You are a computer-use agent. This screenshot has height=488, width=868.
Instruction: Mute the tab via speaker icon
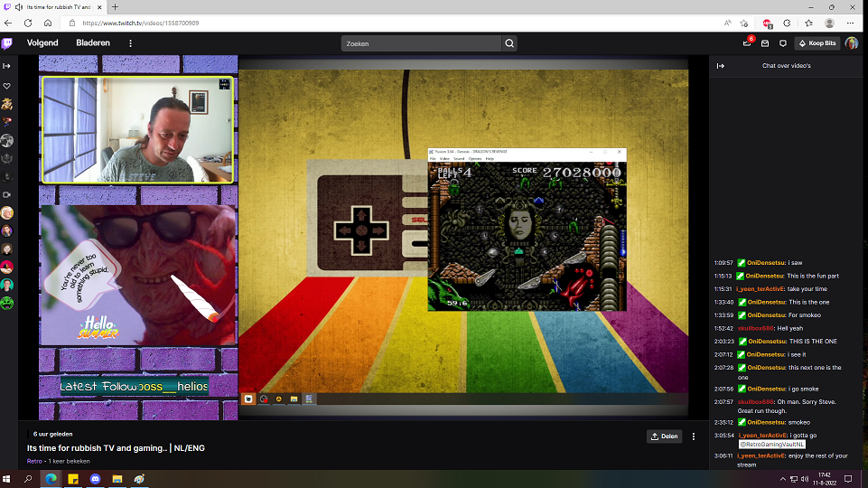(x=19, y=7)
